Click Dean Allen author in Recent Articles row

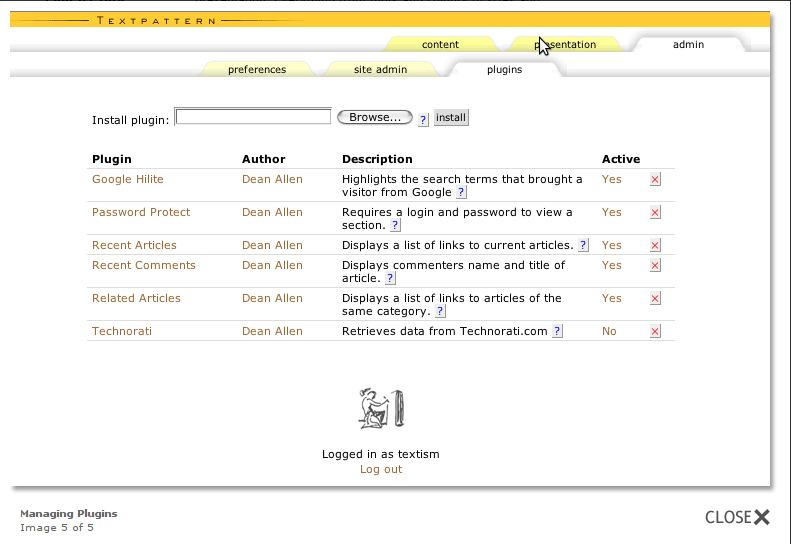coord(272,245)
